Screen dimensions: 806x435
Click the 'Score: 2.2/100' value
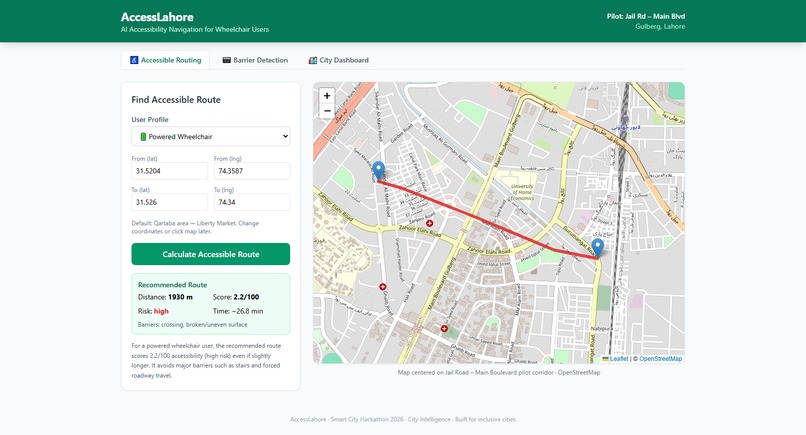[236, 297]
